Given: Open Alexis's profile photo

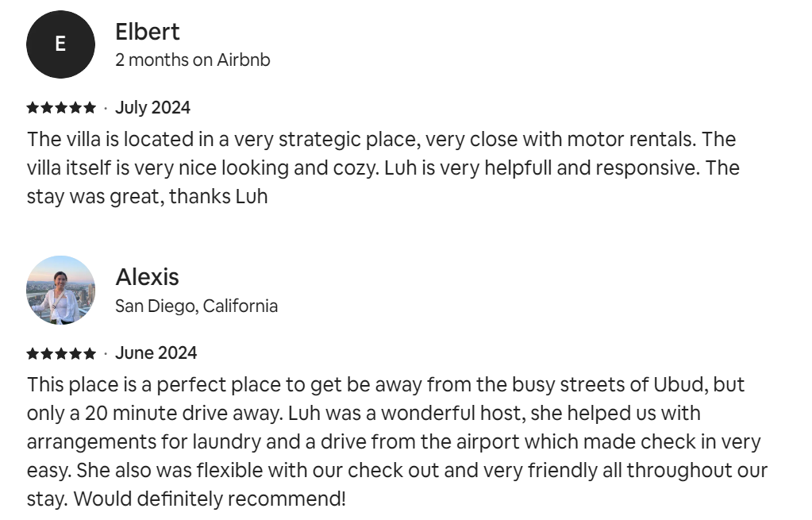Looking at the screenshot, I should [x=60, y=290].
